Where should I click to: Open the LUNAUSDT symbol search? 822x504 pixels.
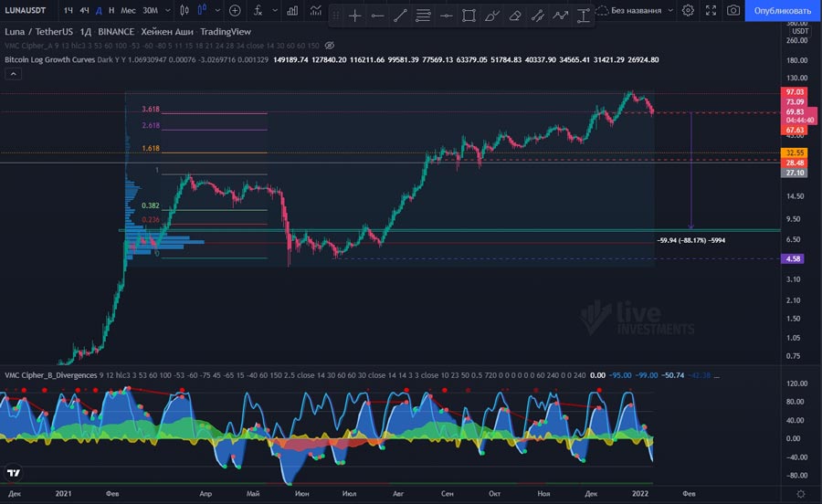coord(27,11)
